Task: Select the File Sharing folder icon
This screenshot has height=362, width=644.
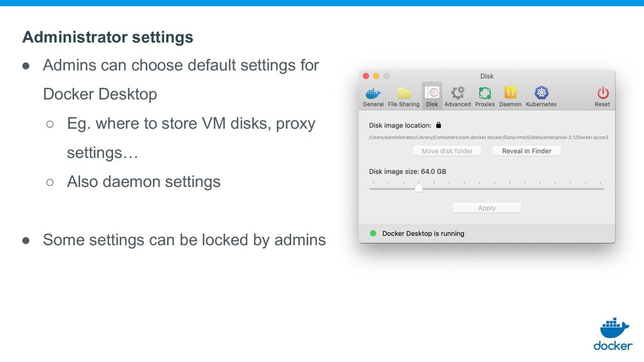Action: pyautogui.click(x=404, y=93)
